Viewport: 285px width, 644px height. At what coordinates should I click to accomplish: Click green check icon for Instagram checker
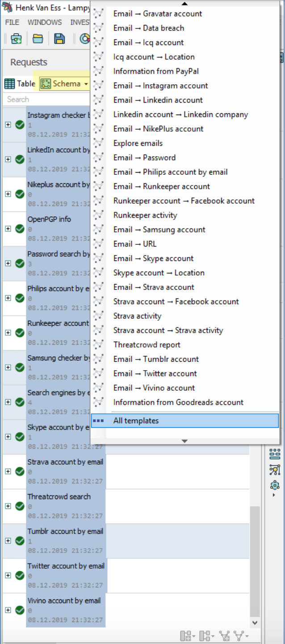pos(20,124)
